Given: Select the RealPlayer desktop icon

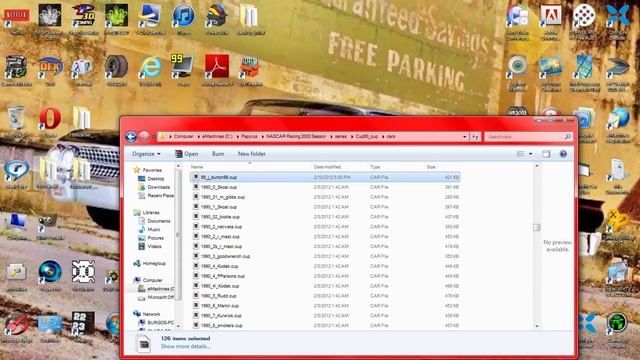Looking at the screenshot, I should click(16, 173).
